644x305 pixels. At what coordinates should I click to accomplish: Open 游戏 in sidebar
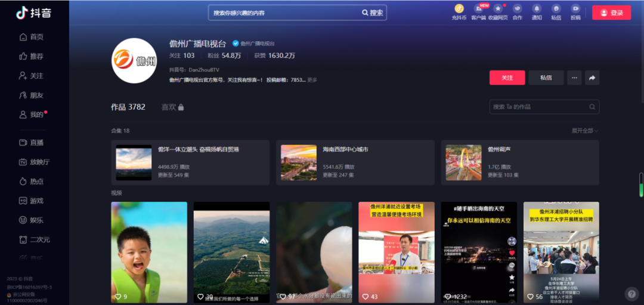point(32,201)
